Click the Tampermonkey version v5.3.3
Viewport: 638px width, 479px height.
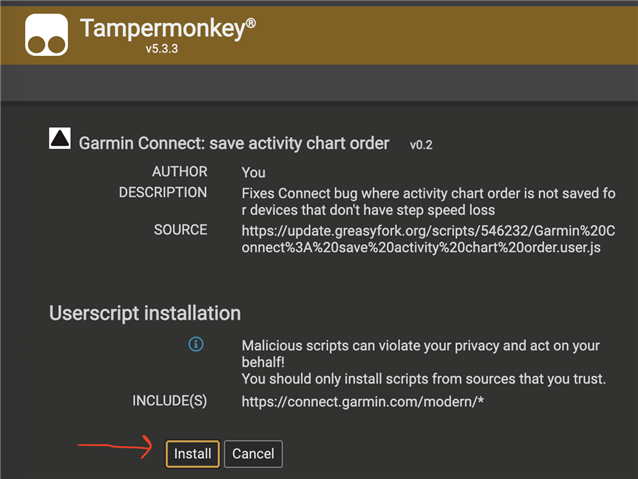click(162, 49)
